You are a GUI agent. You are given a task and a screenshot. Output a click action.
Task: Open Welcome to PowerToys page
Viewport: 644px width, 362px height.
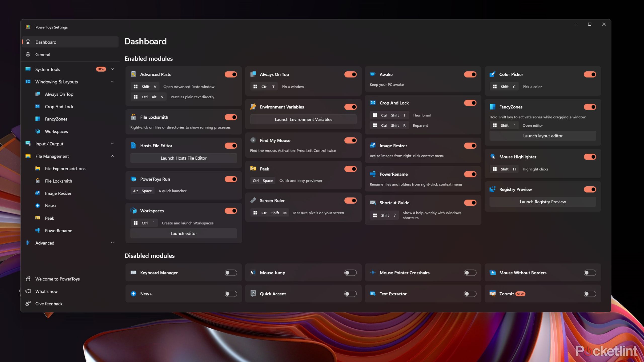tap(70, 279)
